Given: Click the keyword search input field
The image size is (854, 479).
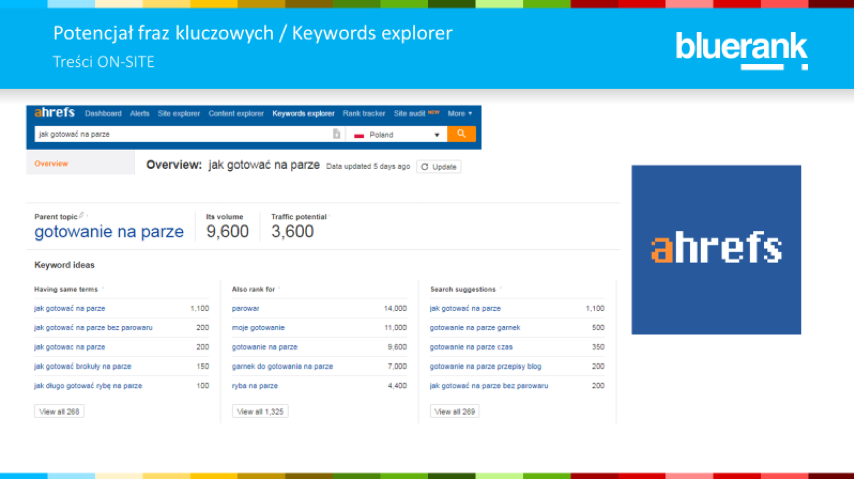Looking at the screenshot, I should pos(183,134).
